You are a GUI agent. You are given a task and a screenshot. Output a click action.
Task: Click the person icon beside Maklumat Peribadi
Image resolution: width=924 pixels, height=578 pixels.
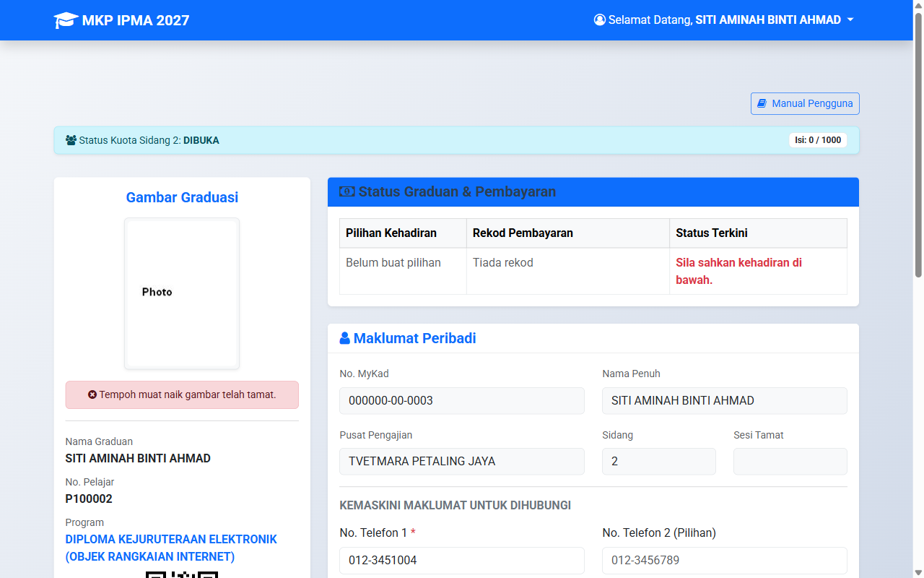point(345,338)
